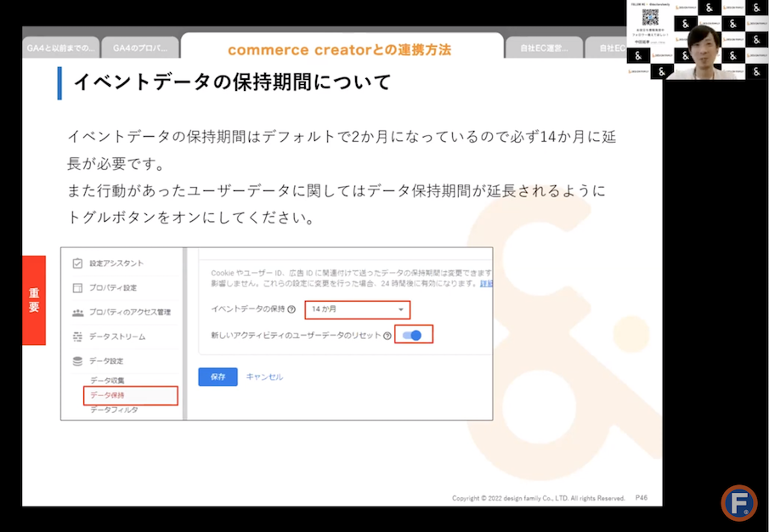Screen dimensions: 769x532
Task: Click 新しいアクティビティのユーザーデータのリセット label
Action: [297, 336]
